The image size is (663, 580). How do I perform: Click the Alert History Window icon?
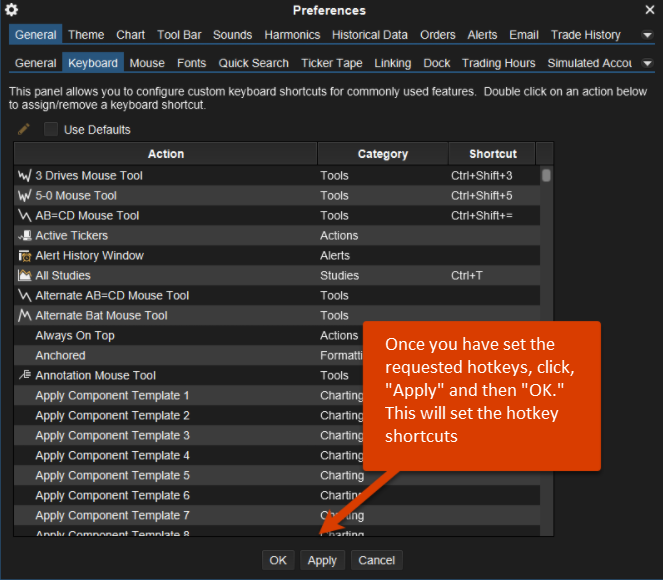tap(25, 255)
